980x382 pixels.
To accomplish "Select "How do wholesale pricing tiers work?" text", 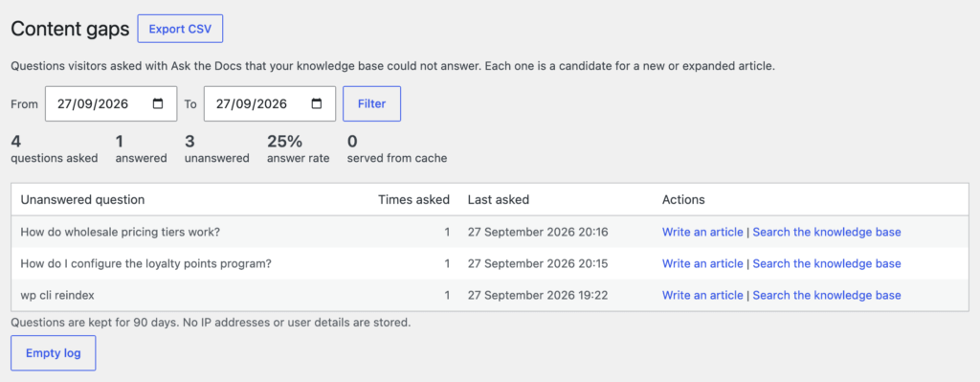I will coord(120,232).
